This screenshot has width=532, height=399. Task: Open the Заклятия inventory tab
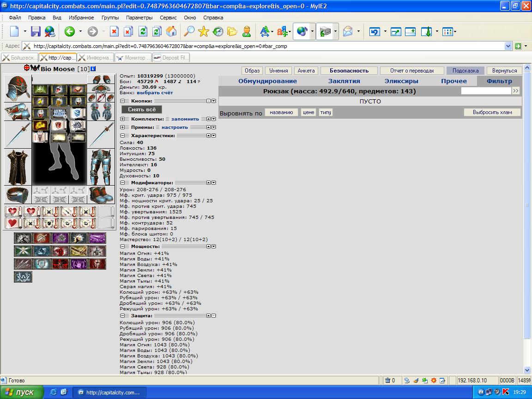pyautogui.click(x=344, y=81)
